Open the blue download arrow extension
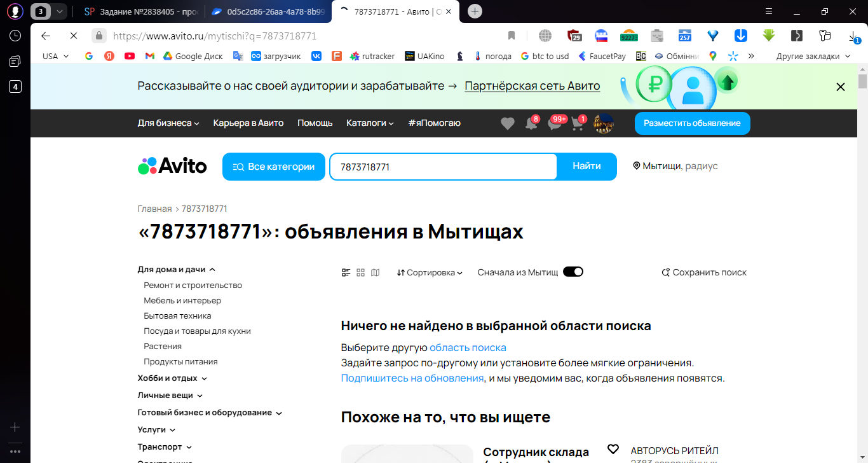The height and width of the screenshot is (463, 868). pyautogui.click(x=741, y=36)
